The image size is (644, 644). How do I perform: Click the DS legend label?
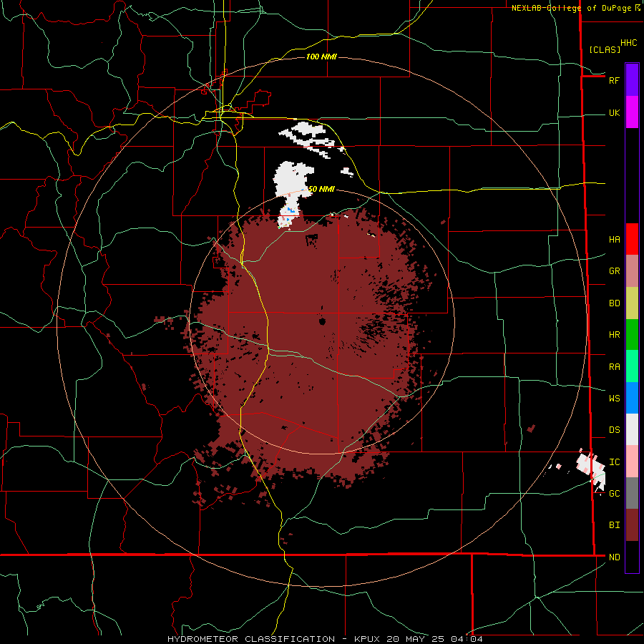pyautogui.click(x=614, y=430)
